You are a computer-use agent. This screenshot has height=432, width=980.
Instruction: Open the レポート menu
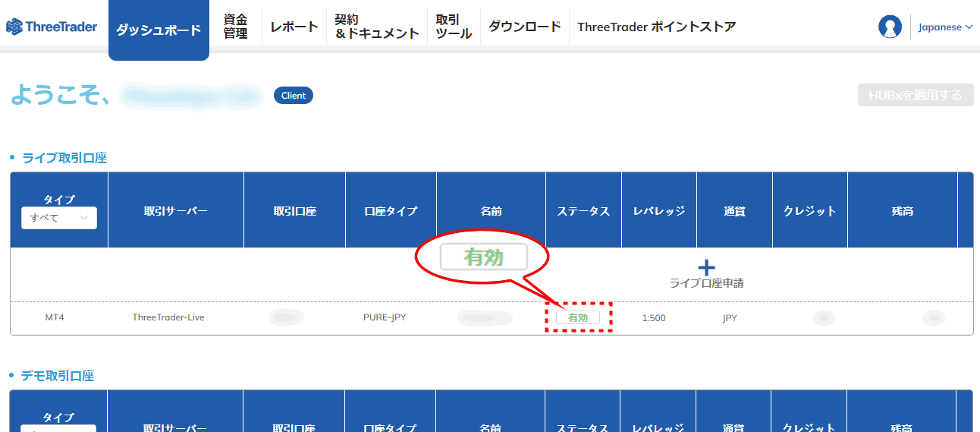click(x=294, y=27)
